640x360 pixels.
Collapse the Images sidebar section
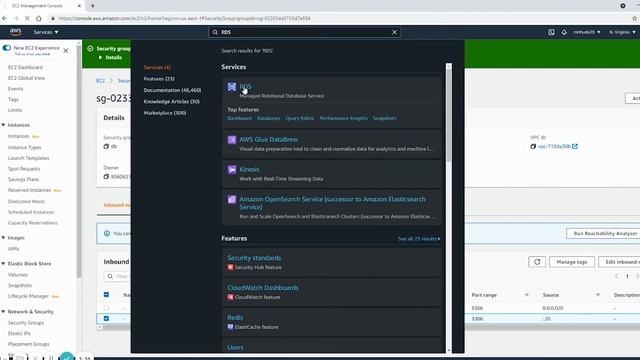[3, 238]
